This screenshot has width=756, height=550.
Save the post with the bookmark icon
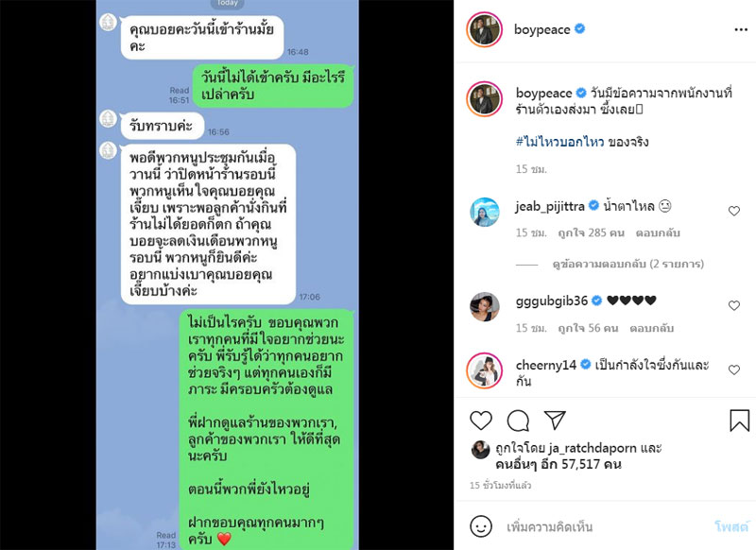pos(739,421)
